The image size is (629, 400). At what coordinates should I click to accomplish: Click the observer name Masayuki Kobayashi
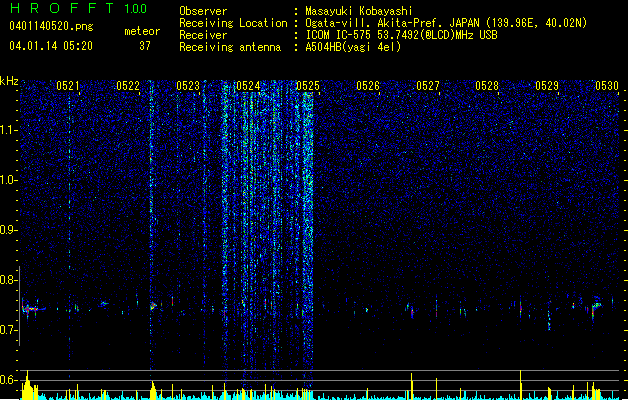click(359, 11)
